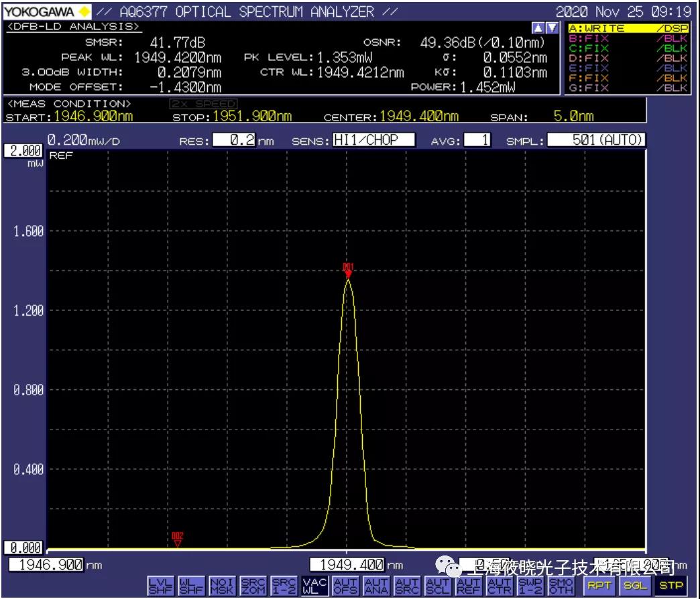
Task: Select the AUT ANA auto analysis icon
Action: [x=376, y=586]
